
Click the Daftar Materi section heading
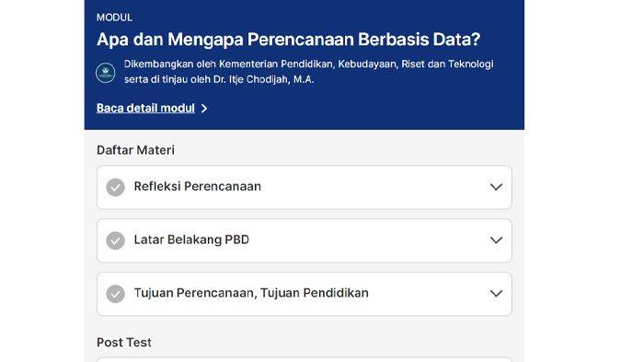[135, 150]
